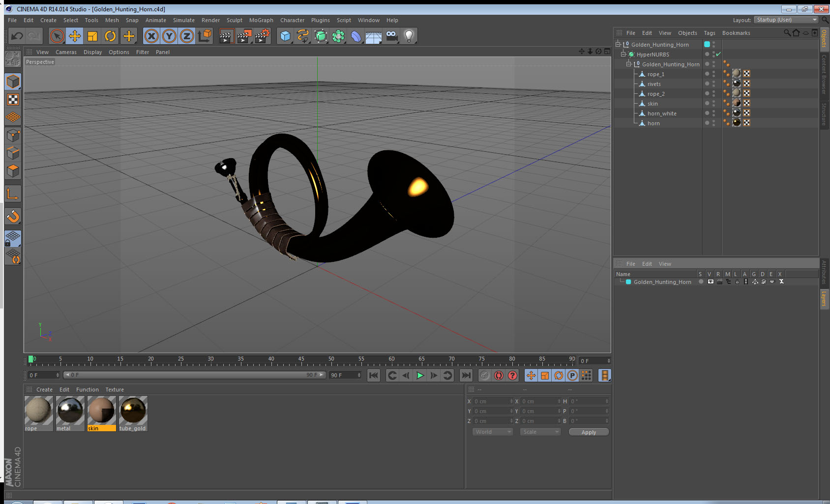Enable the Axis tool
Image resolution: width=830 pixels, height=504 pixels.
coord(13,194)
